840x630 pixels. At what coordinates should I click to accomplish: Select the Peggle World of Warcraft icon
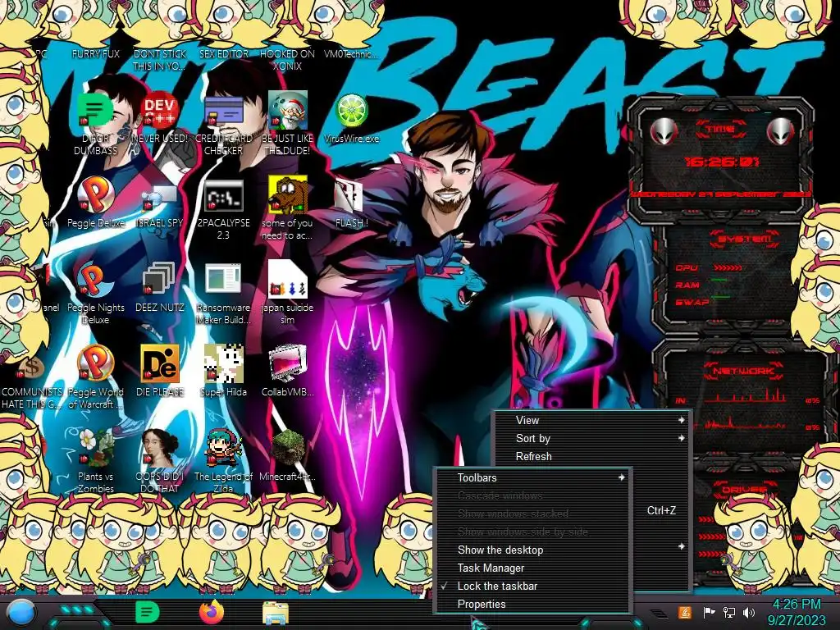[x=96, y=363]
